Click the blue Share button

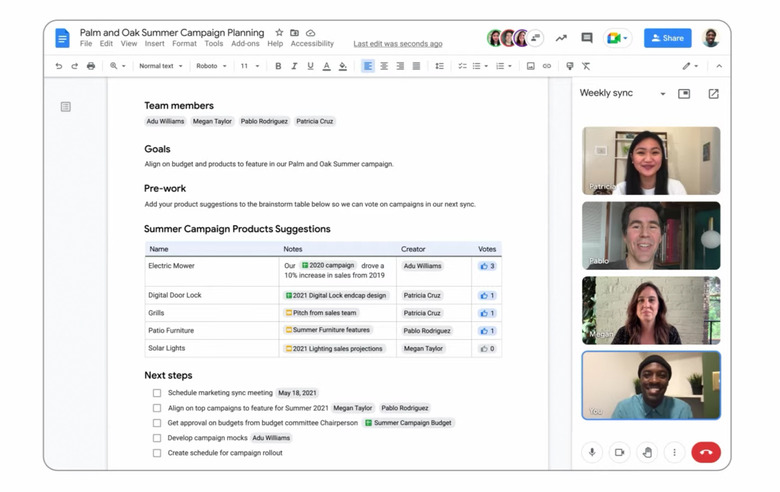coord(667,38)
